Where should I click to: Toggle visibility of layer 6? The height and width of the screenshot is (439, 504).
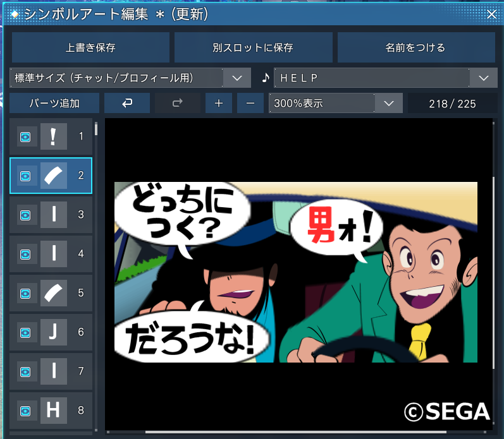26,333
